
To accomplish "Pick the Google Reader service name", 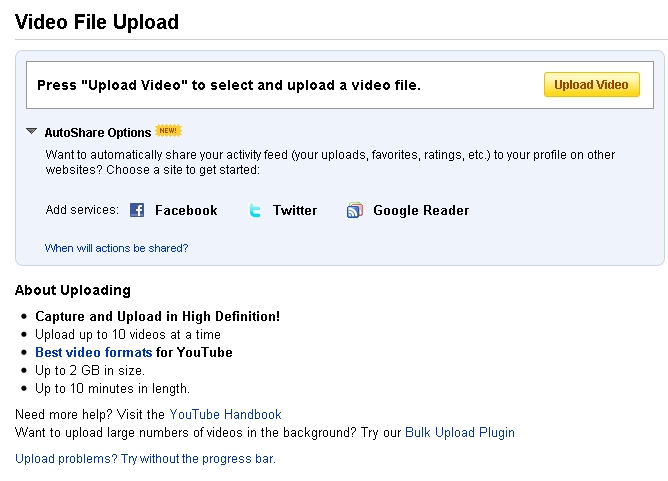I will tap(421, 210).
